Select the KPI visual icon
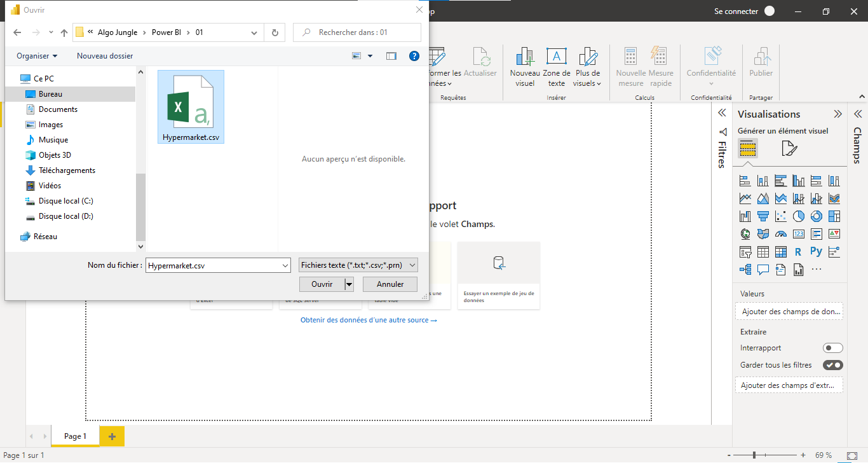The height and width of the screenshot is (463, 868). point(834,234)
